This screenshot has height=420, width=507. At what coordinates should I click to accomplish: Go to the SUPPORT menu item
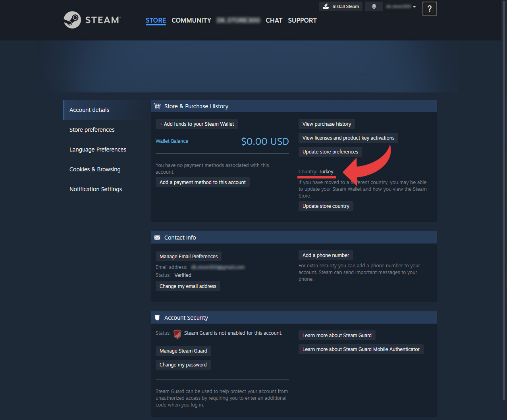[302, 20]
